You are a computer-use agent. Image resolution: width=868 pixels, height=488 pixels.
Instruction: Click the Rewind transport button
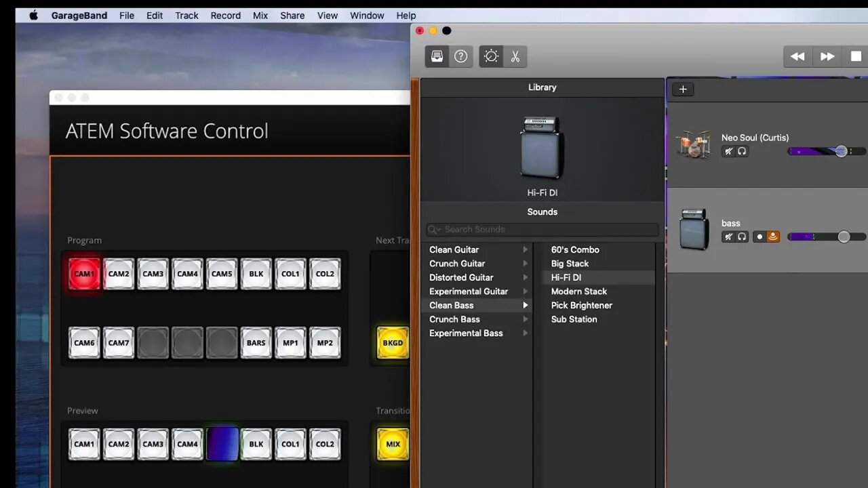tap(797, 56)
